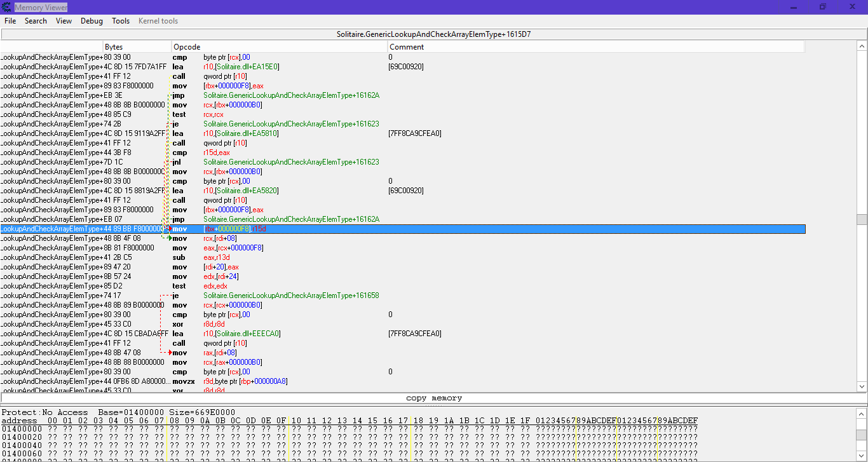This screenshot has height=462, width=868.
Task: Click the Cheat Engine icon in title bar
Action: (x=7, y=7)
